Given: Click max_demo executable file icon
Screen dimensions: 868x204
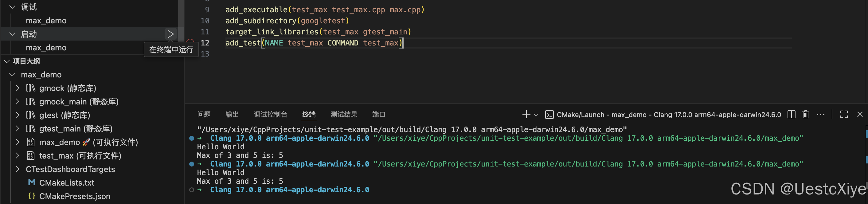Looking at the screenshot, I should tap(31, 142).
